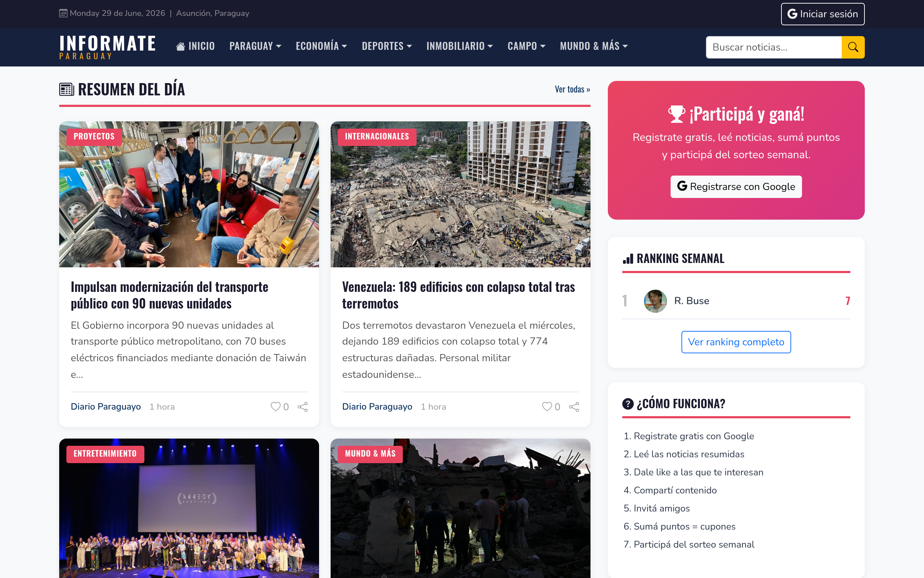Share the transport modernization article
Image resolution: width=924 pixels, height=578 pixels.
point(303,407)
